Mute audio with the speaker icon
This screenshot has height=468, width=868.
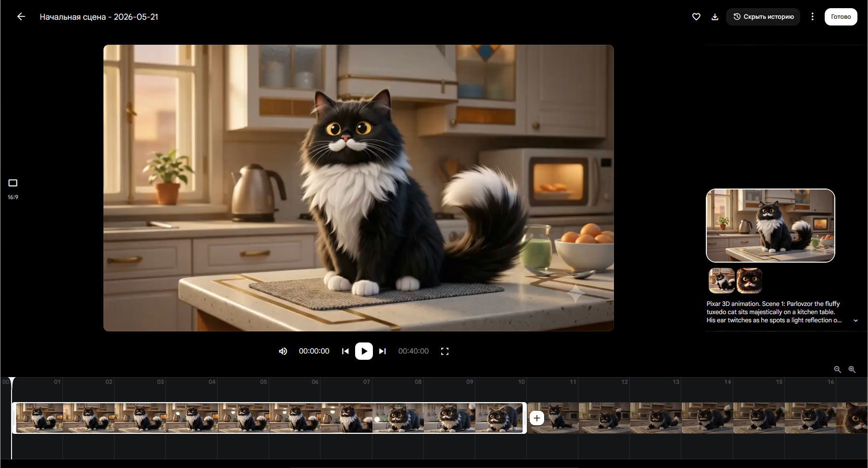(283, 351)
